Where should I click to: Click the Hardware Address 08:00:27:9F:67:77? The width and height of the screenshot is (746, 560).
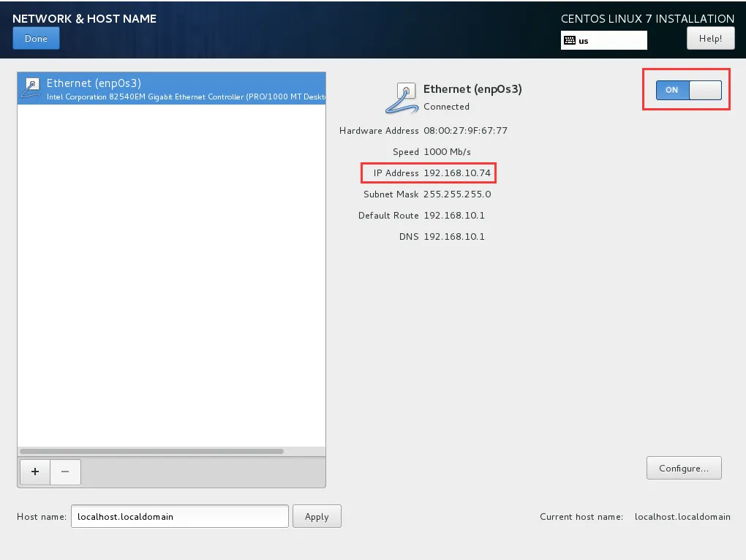click(465, 131)
